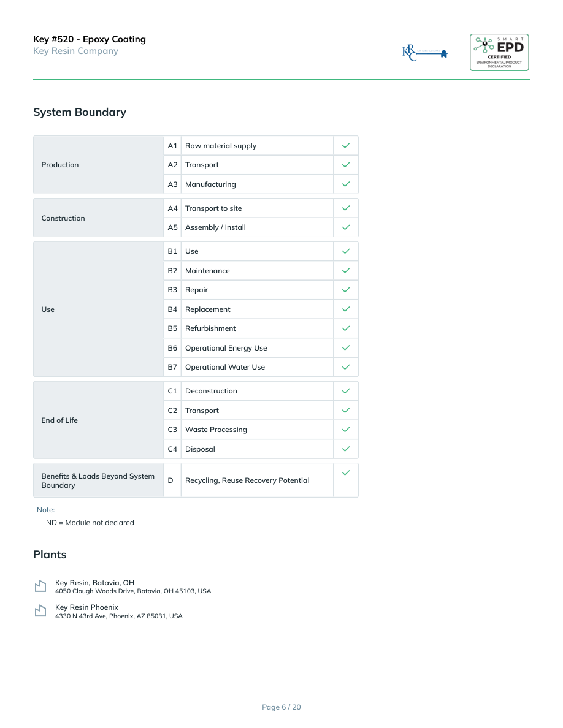Click the Key #520 - Epoxy Coating title
Image resolution: width=563 pixels, height=728 pixels.
(x=90, y=39)
